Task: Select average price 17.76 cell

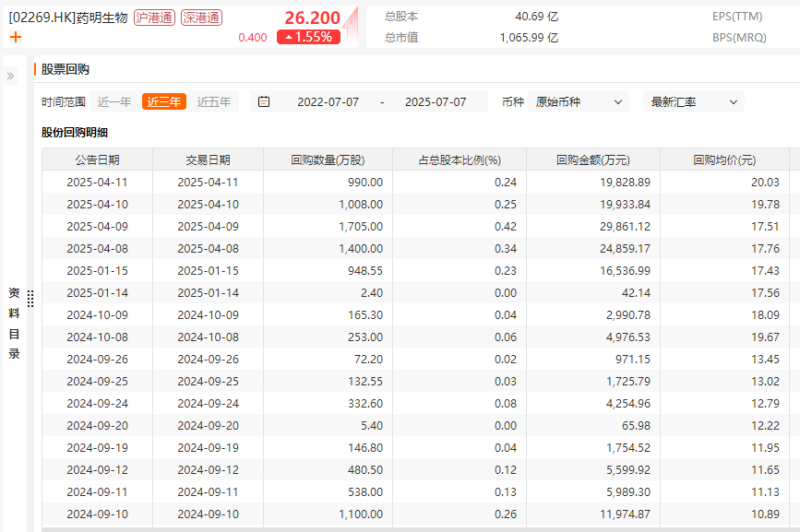Action: (724, 249)
